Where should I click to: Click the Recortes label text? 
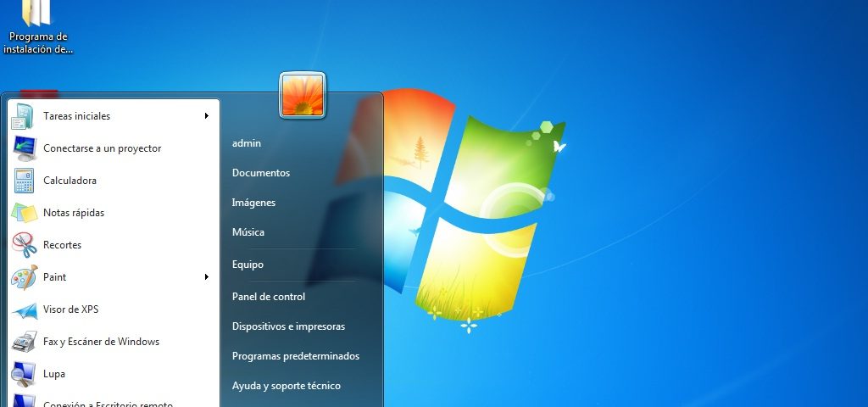tap(62, 245)
